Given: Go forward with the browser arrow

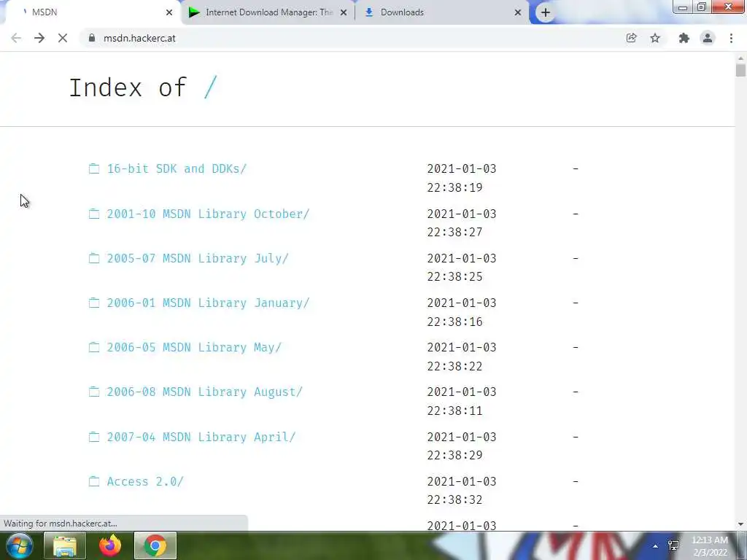Looking at the screenshot, I should click(x=39, y=38).
